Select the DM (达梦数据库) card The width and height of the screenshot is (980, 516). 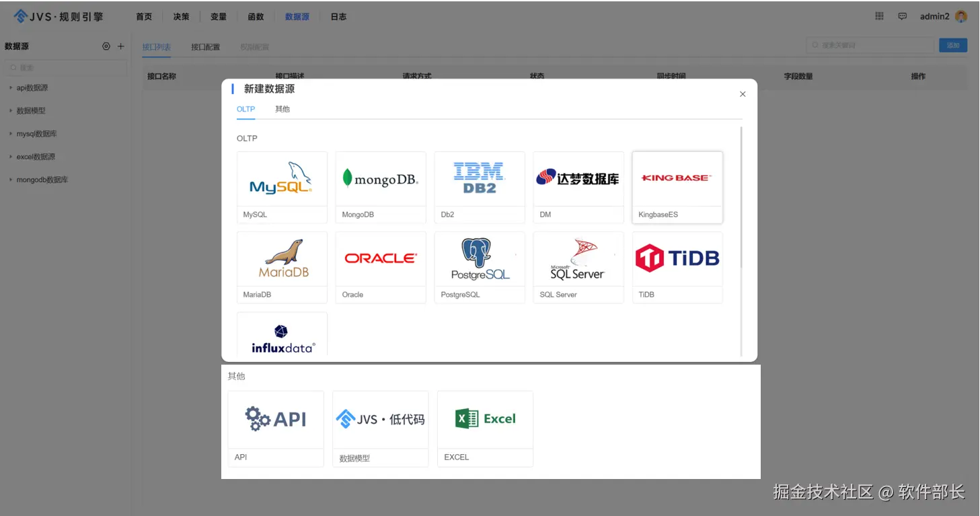pyautogui.click(x=578, y=187)
